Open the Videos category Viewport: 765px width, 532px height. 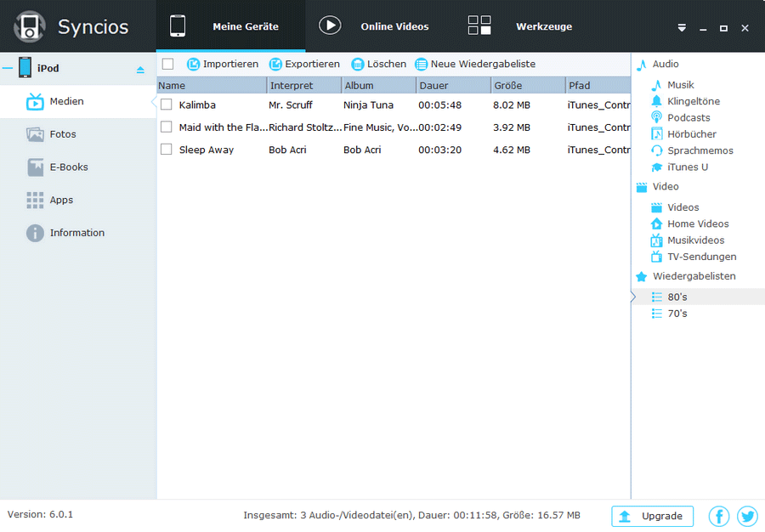coord(683,207)
